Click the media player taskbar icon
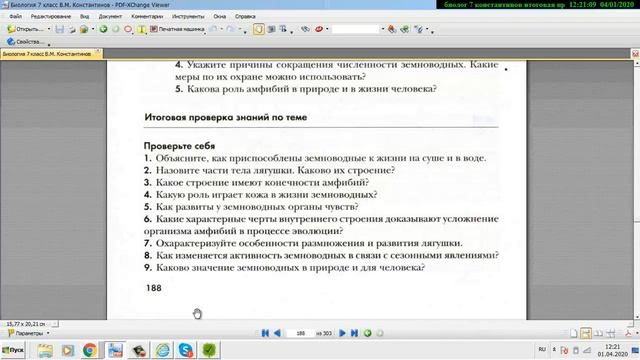 click(x=68, y=350)
